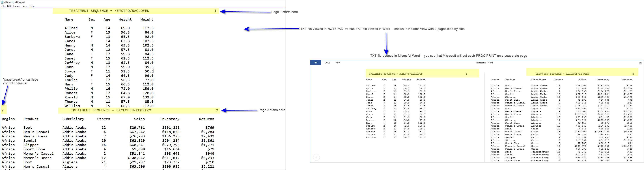Toggle the full screen icon in Word's title bar
Viewport: 644px width, 170px height.
640,63
